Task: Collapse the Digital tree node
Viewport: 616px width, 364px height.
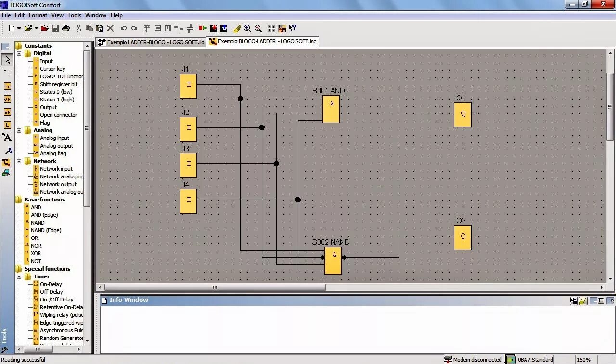Action: click(x=20, y=53)
